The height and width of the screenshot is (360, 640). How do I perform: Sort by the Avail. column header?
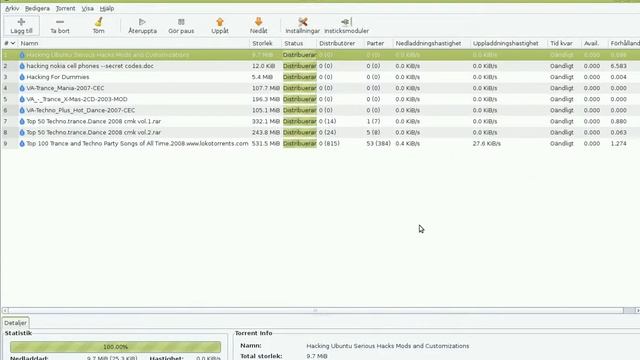595,43
